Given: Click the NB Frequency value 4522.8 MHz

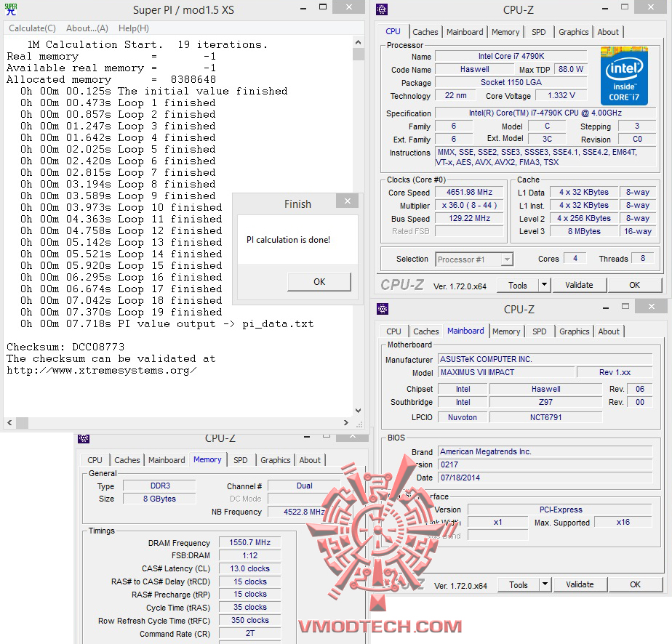Looking at the screenshot, I should pos(304,512).
